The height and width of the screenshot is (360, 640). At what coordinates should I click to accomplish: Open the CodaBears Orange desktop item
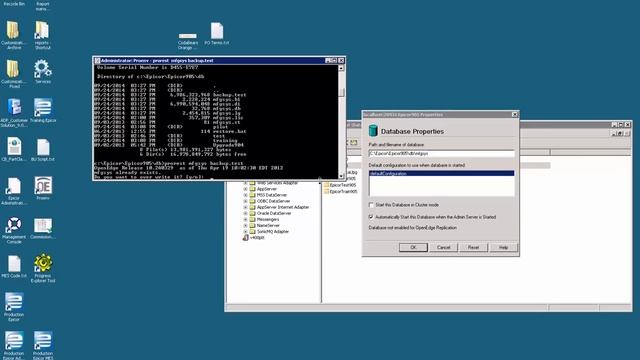tap(188, 41)
